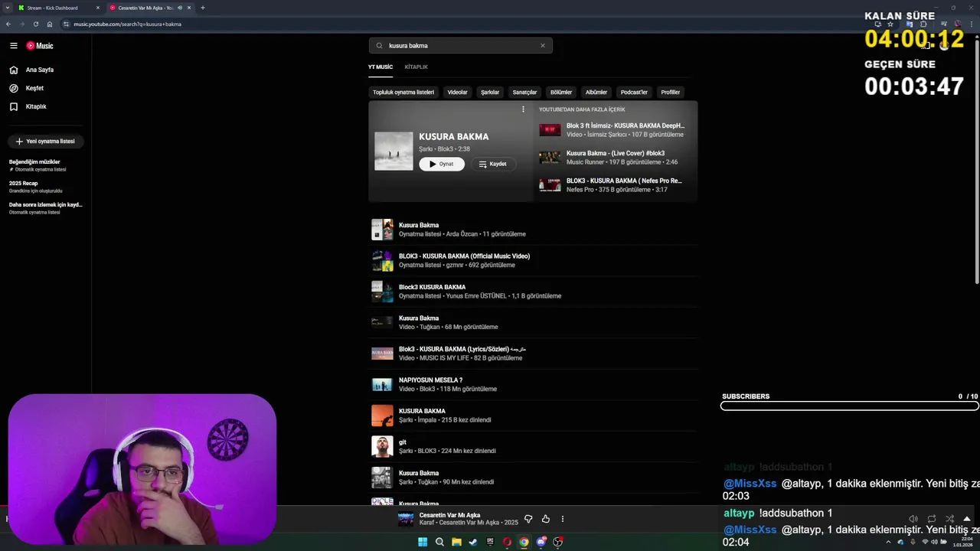Image resolution: width=980 pixels, height=551 pixels.
Task: Filter results by Profiller
Action: pyautogui.click(x=671, y=92)
